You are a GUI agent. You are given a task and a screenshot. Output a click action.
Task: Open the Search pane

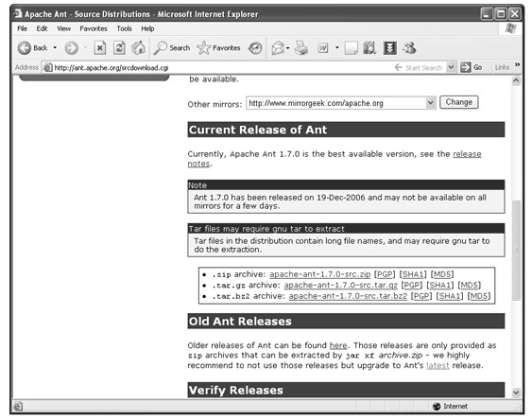click(x=171, y=48)
